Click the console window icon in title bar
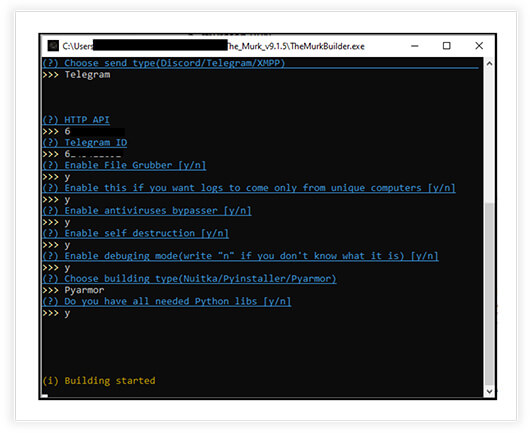Image resolution: width=530 pixels, height=433 pixels. 53,46
